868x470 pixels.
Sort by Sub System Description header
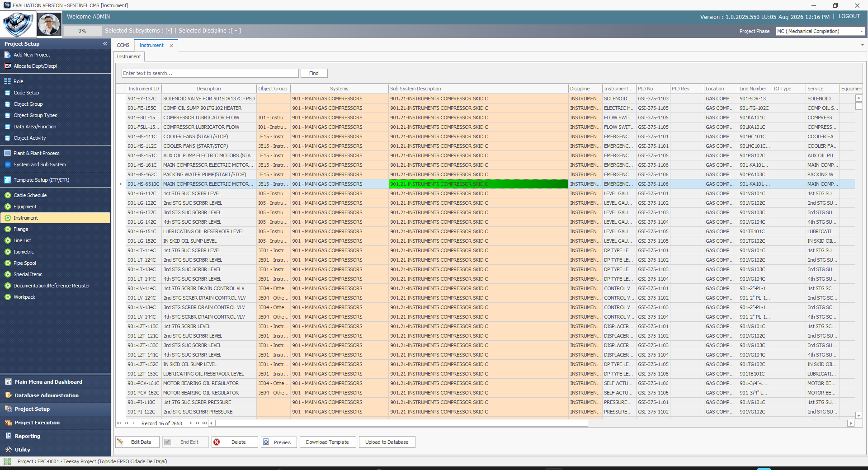[478, 89]
